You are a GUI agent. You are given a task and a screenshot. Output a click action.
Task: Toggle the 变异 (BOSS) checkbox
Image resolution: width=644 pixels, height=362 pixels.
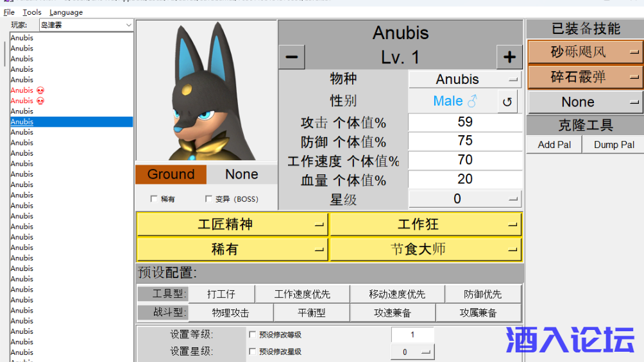click(208, 199)
